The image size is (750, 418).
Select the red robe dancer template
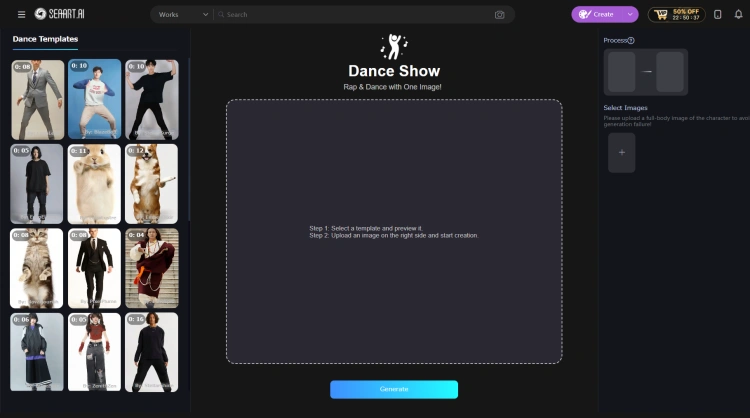(x=152, y=268)
